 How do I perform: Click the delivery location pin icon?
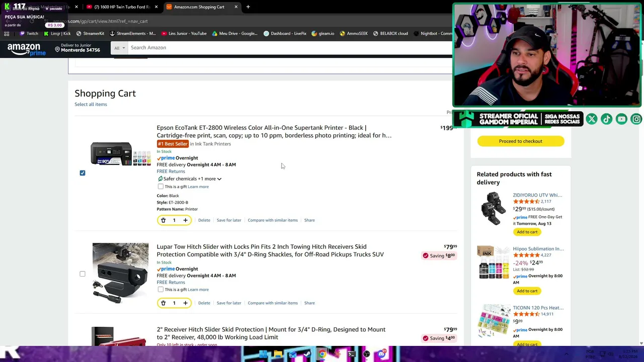pyautogui.click(x=57, y=49)
